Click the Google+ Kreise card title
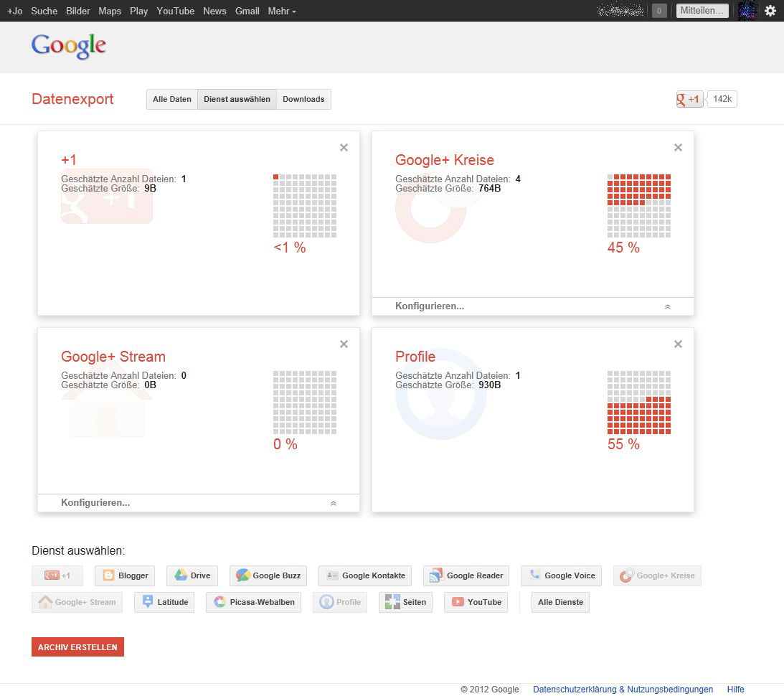Screen dimensions: 784x696 click(x=445, y=160)
